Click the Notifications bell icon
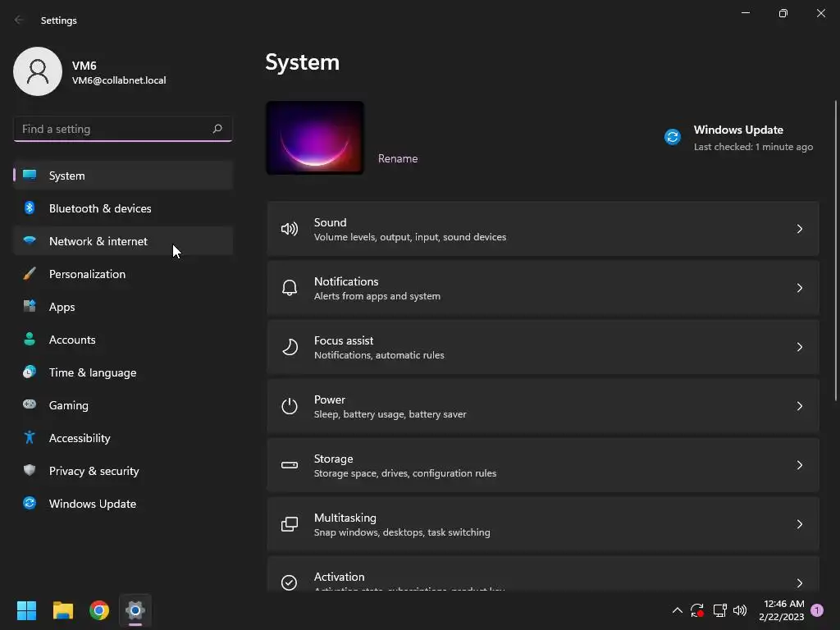The height and width of the screenshot is (630, 840). pyautogui.click(x=290, y=288)
